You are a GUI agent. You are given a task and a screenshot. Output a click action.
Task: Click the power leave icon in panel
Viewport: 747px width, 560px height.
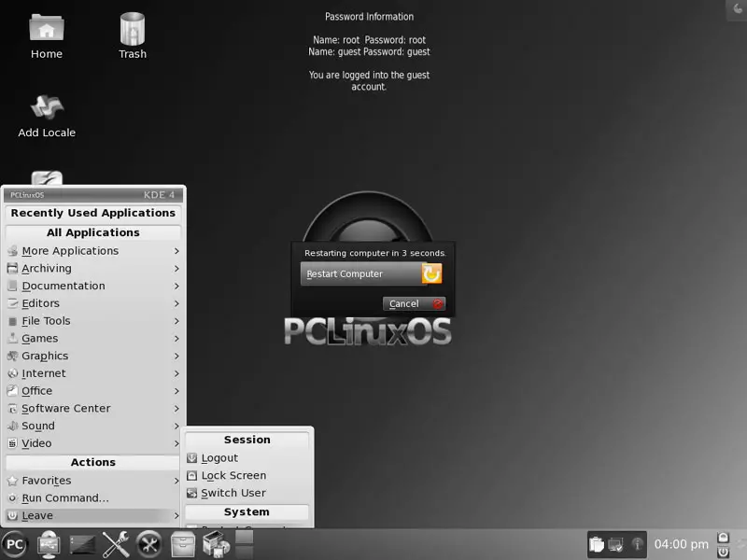point(723,553)
